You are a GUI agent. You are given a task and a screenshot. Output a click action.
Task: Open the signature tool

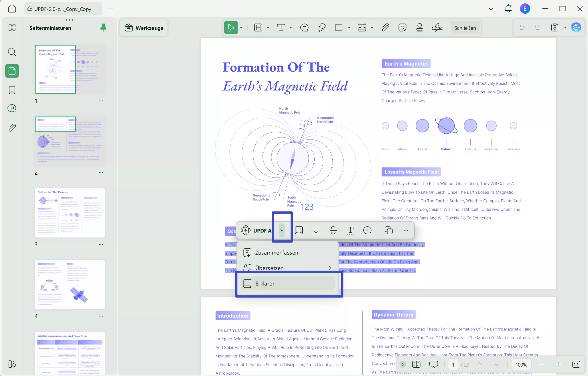(437, 27)
